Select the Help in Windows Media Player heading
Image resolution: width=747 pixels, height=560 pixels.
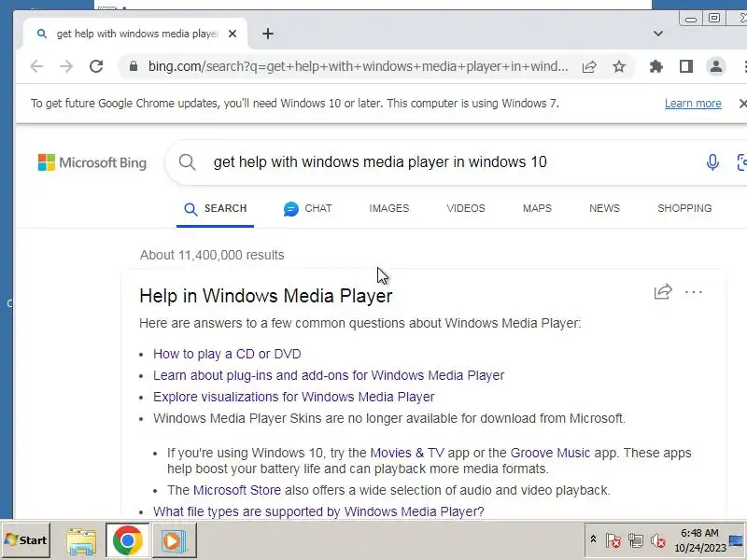[x=266, y=296]
